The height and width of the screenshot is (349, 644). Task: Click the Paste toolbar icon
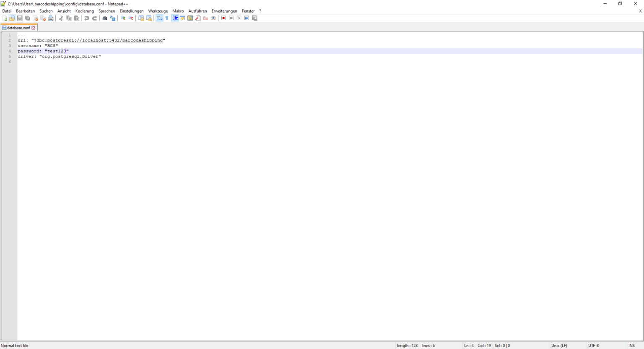tap(76, 18)
